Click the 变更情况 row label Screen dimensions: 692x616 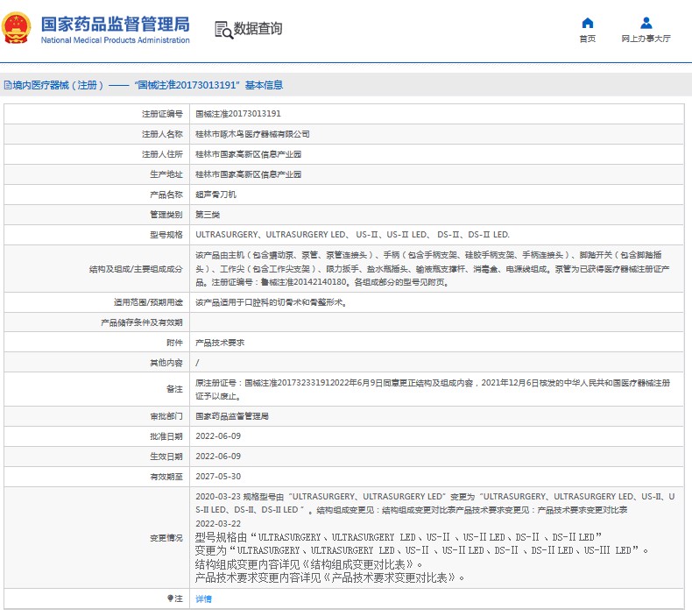click(166, 538)
